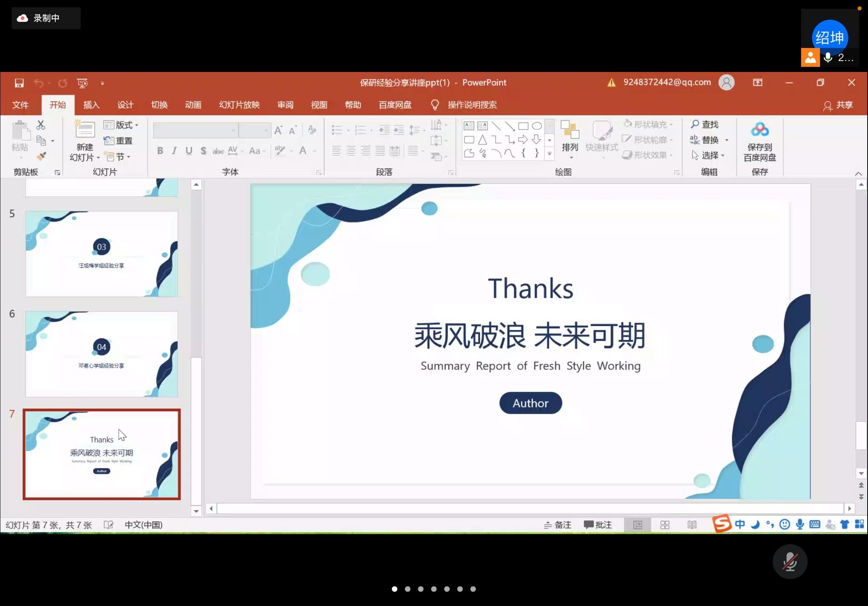Image resolution: width=868 pixels, height=606 pixels.
Task: Open the Insert (插入) tab
Action: click(91, 105)
